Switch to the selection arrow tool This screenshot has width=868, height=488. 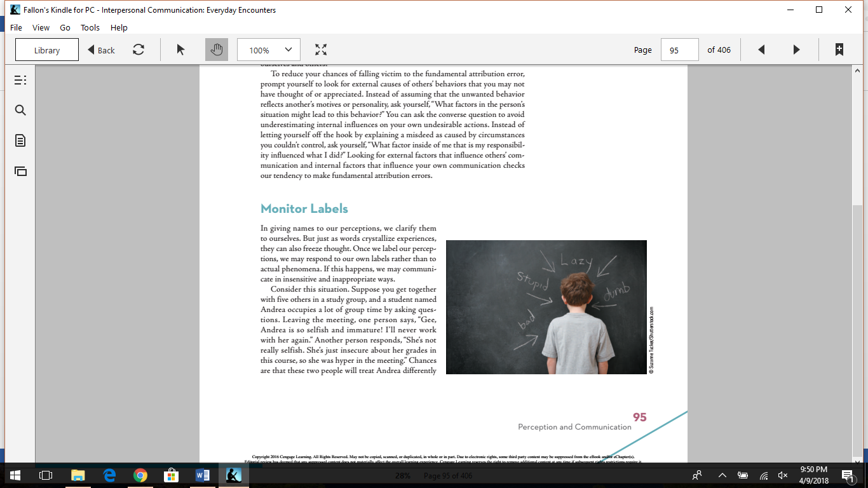(180, 49)
